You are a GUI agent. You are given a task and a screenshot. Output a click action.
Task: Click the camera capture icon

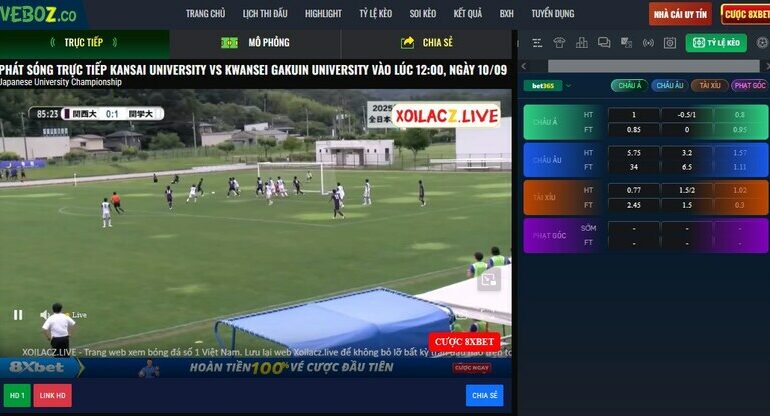(x=670, y=43)
